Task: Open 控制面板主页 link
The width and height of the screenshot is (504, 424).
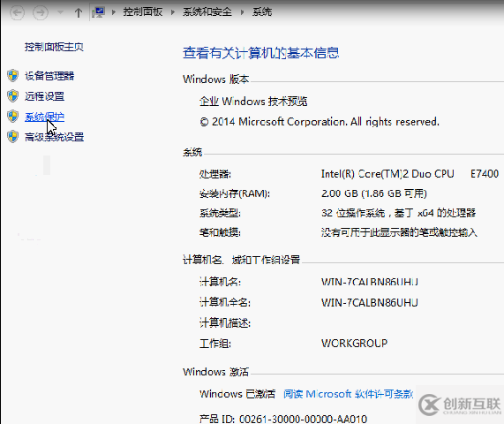Action: coord(54,47)
